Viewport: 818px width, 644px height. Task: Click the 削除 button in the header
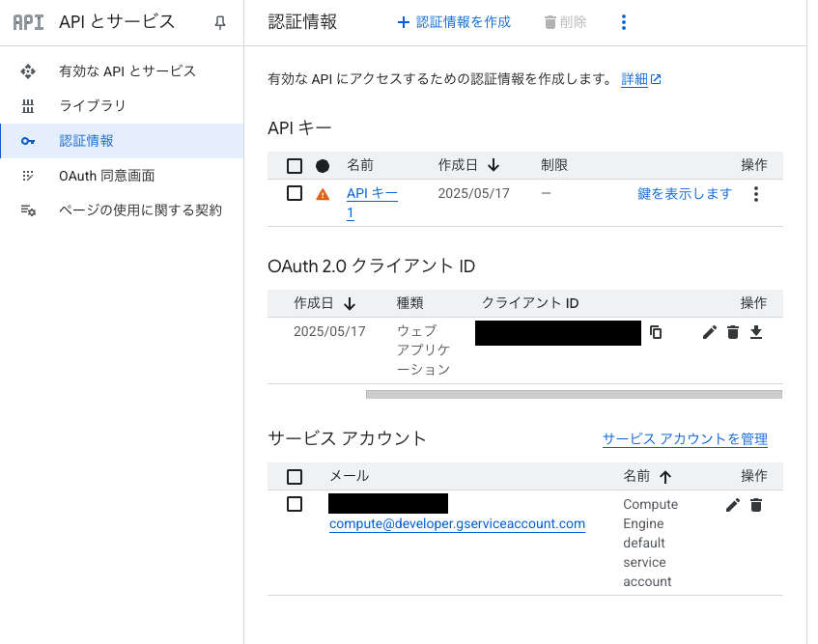pos(566,22)
